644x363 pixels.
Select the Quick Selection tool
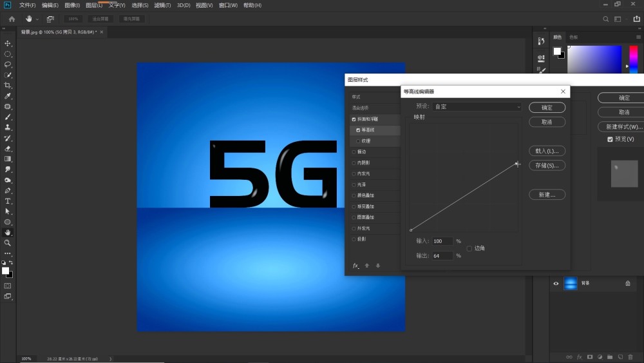tap(7, 75)
